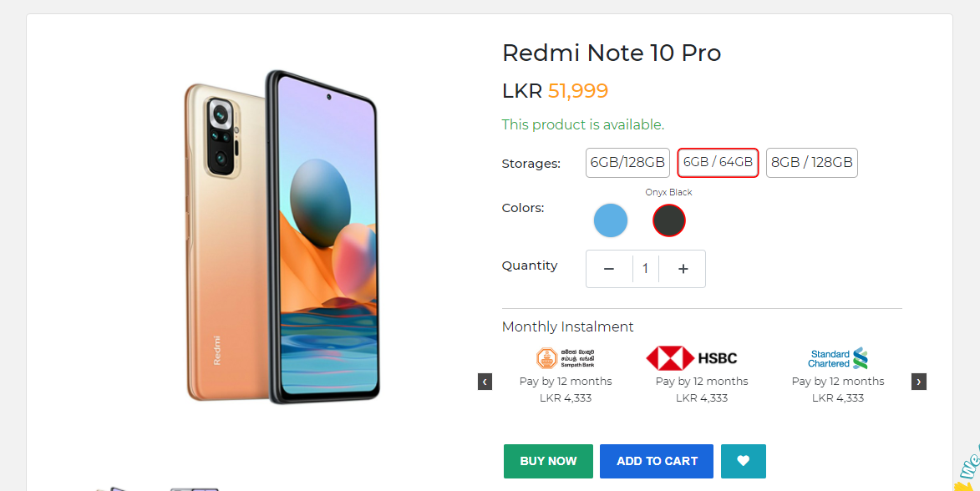980x491 pixels.
Task: Click HSBC Pay by 12 months text
Action: pos(701,381)
